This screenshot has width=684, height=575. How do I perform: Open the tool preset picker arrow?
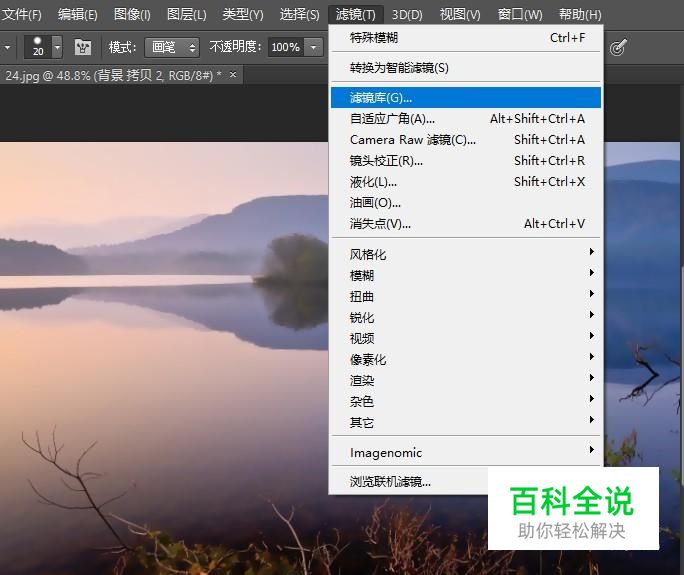[x=7, y=47]
